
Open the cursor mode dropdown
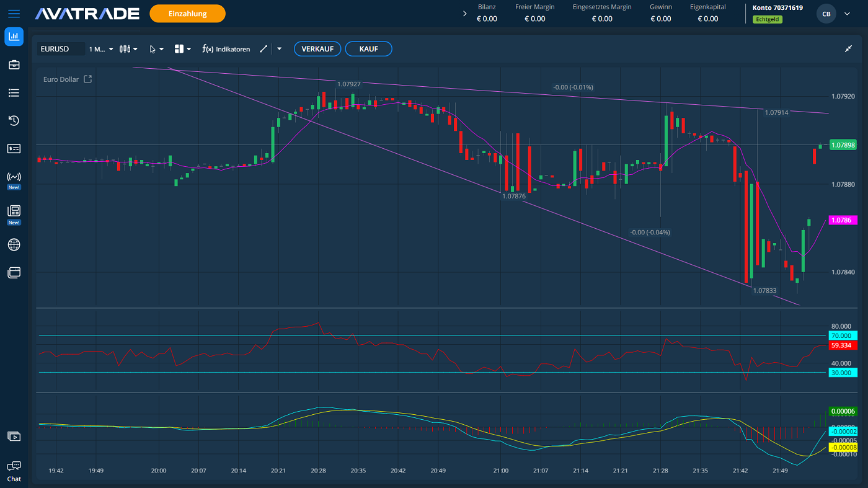coord(156,49)
